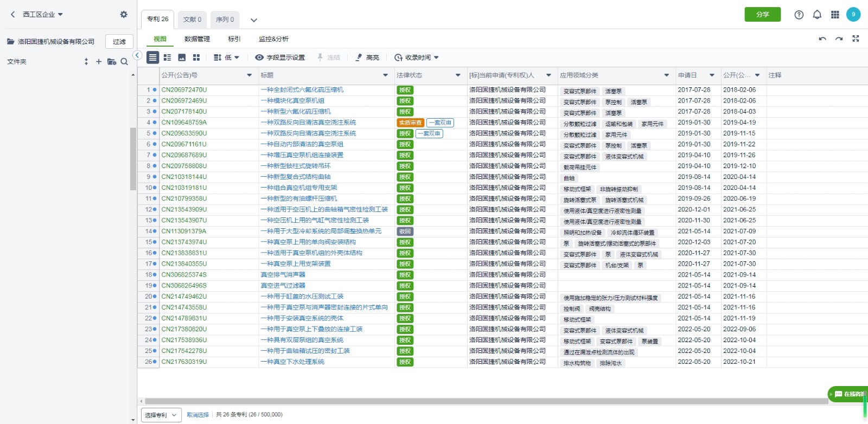Open workspace settings gear icon

click(124, 15)
